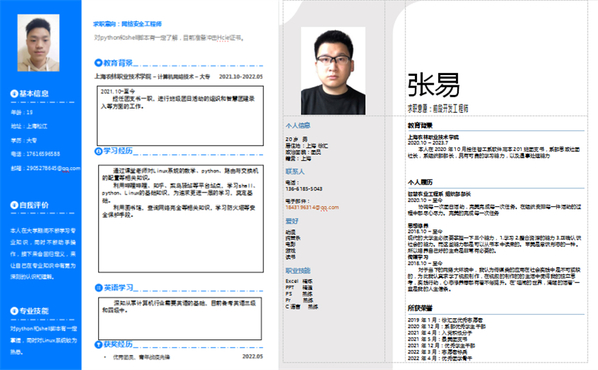Image resolution: width=598 pixels, height=370 pixels.
Task: Click inside the text box under 教育背景
Action: tap(180, 116)
